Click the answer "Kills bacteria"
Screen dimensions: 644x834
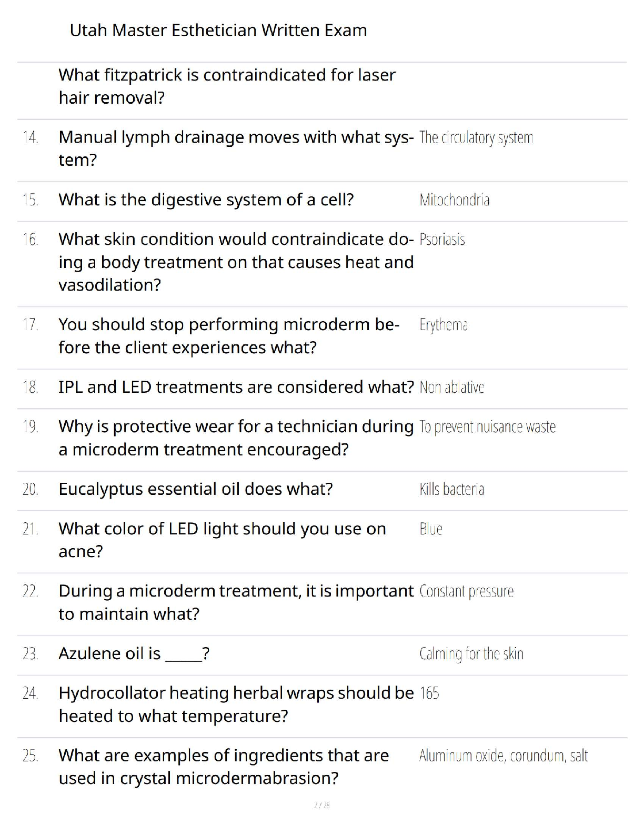pos(451,490)
